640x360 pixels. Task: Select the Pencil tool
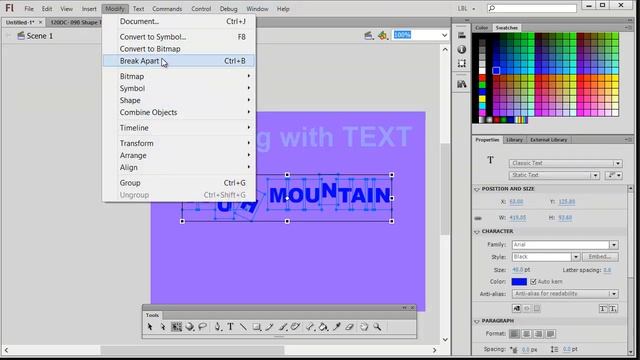tap(269, 327)
